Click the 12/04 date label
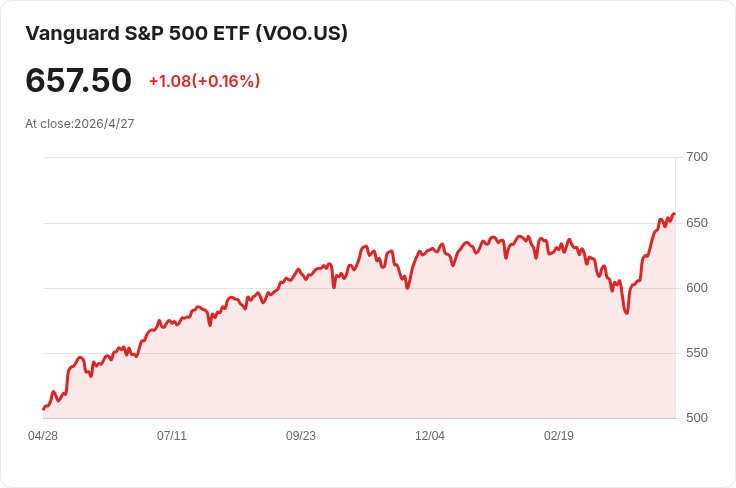Image resolution: width=736 pixels, height=488 pixels. (x=430, y=436)
